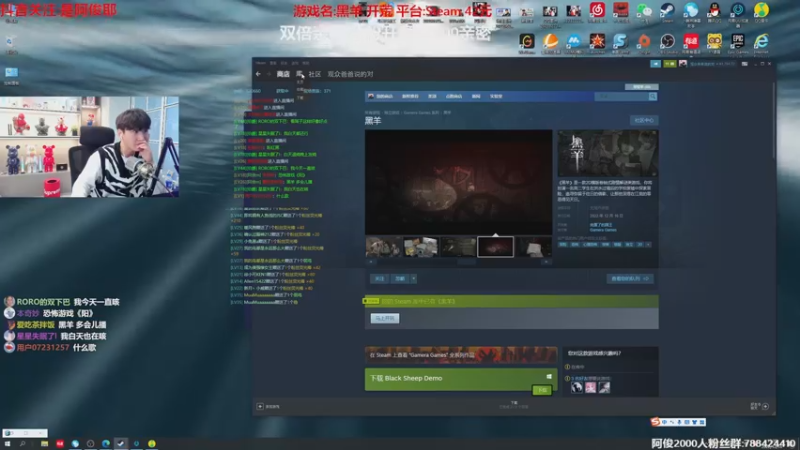This screenshot has width=800, height=450.
Task: Open the 社区 (Community) tab in Steam
Action: 315,74
